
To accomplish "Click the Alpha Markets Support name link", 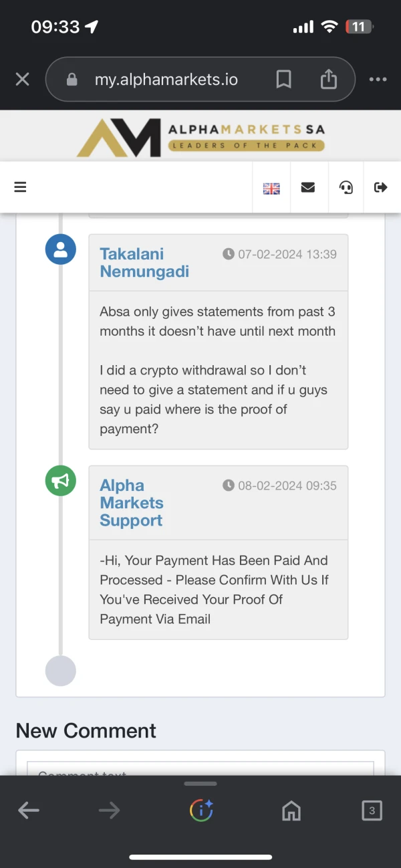I will click(131, 503).
